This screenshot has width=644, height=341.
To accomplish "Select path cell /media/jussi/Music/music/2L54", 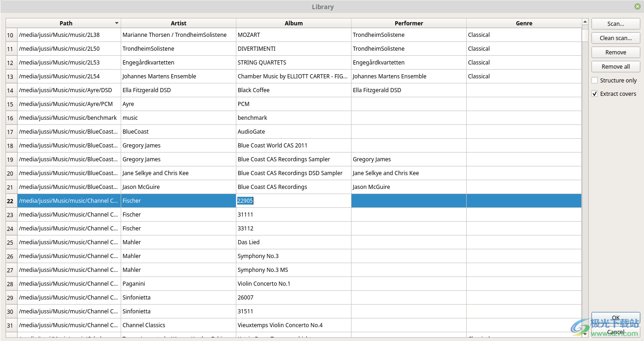I will (x=69, y=76).
